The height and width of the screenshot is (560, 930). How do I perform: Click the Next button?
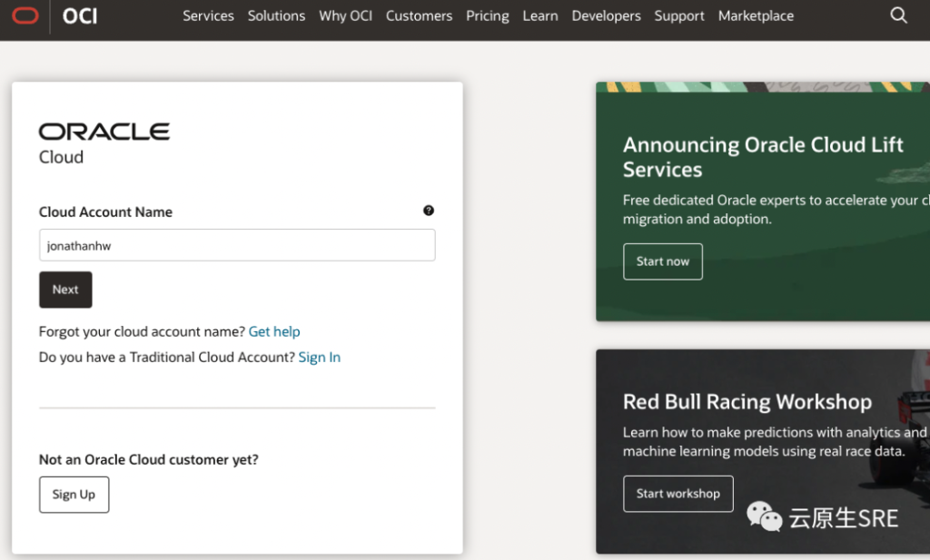(65, 290)
